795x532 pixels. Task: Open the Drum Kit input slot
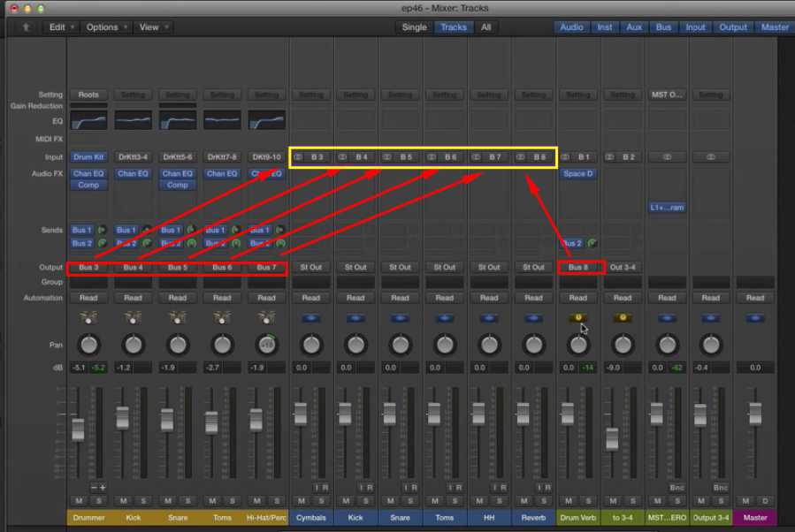[x=88, y=157]
